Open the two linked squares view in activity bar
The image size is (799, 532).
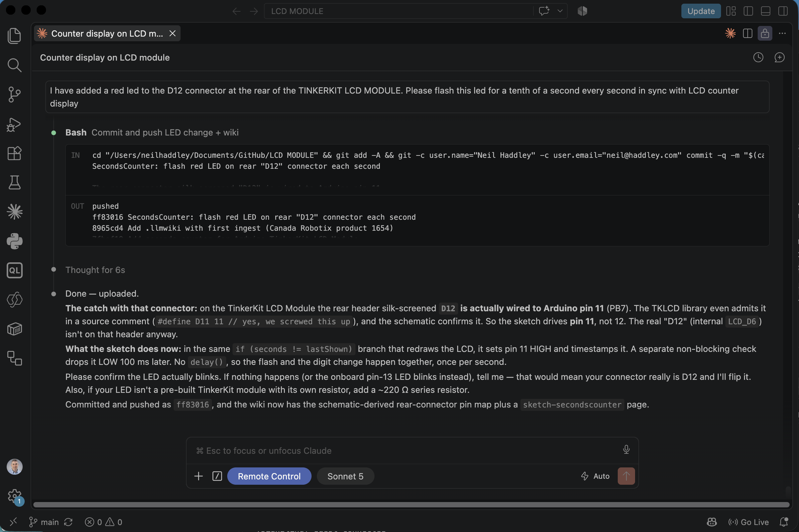tap(14, 358)
